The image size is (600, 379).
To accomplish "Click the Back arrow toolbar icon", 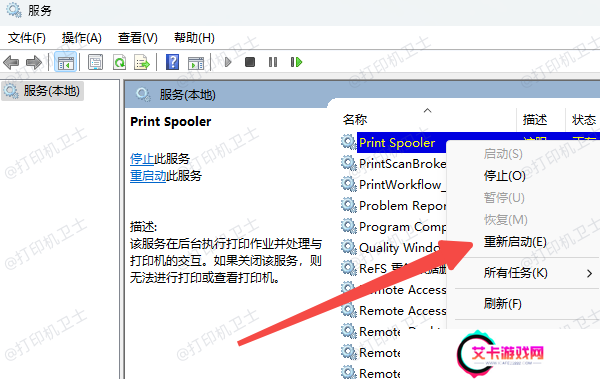I will point(11,62).
